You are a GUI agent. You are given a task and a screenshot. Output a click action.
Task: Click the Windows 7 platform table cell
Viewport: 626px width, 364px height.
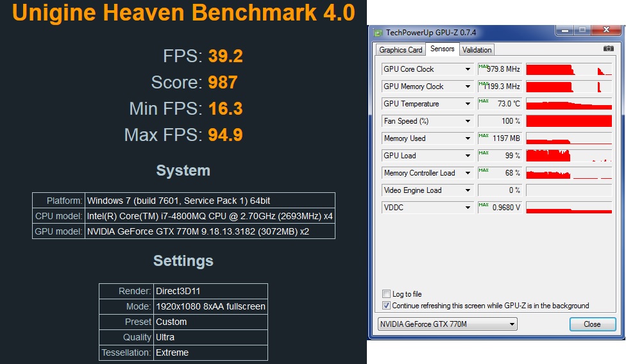click(210, 201)
